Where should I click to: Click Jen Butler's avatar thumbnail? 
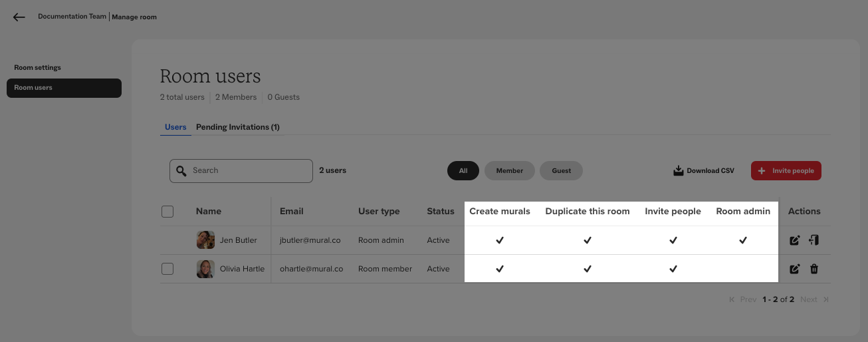click(205, 240)
